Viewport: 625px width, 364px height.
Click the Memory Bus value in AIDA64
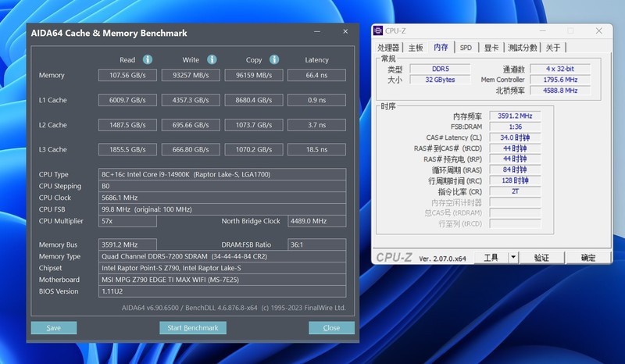[x=127, y=244]
